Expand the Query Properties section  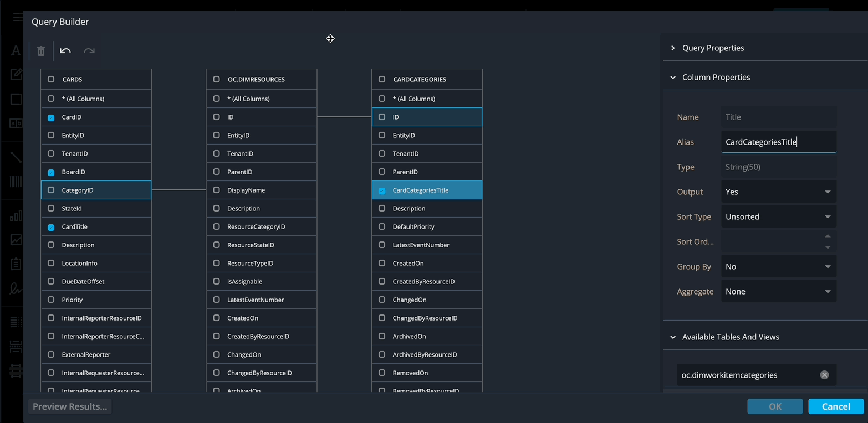coord(673,48)
